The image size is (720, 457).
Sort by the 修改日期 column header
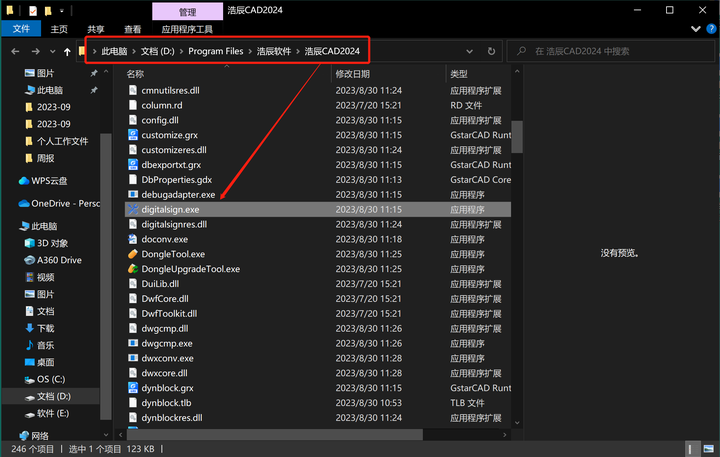[353, 74]
